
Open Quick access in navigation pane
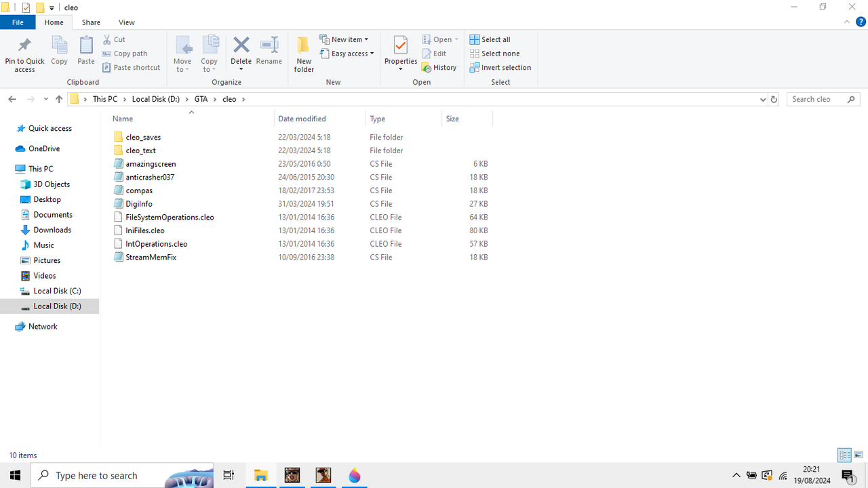point(50,128)
